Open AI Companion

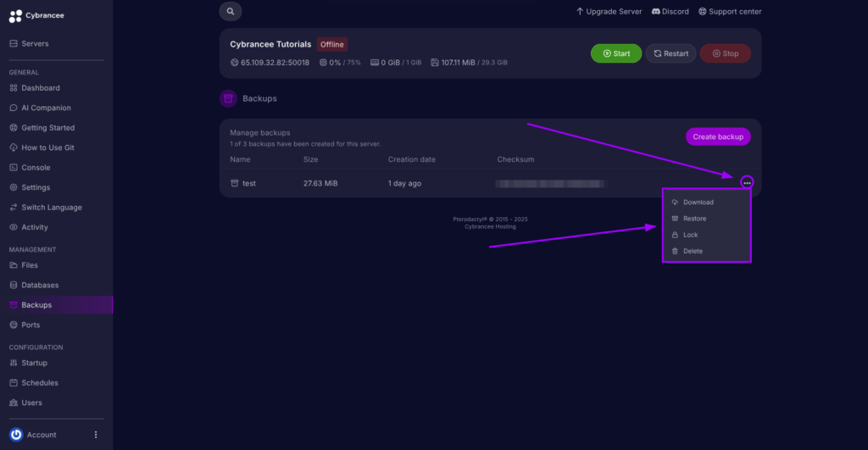[x=40, y=108]
